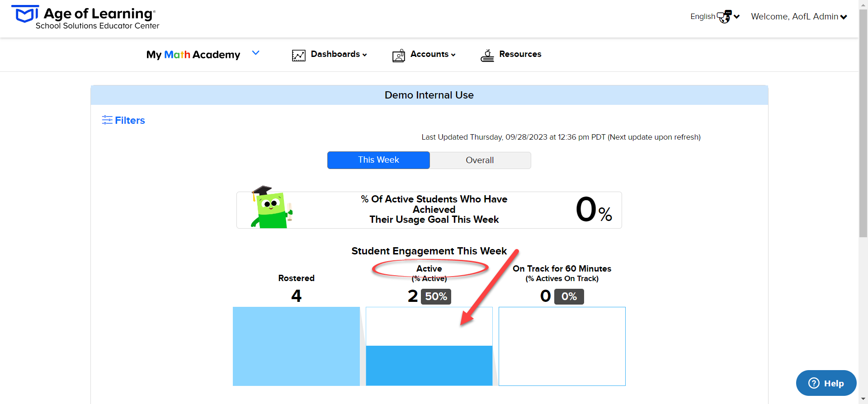Click the language globe chat icon
The image size is (868, 404).
(725, 17)
